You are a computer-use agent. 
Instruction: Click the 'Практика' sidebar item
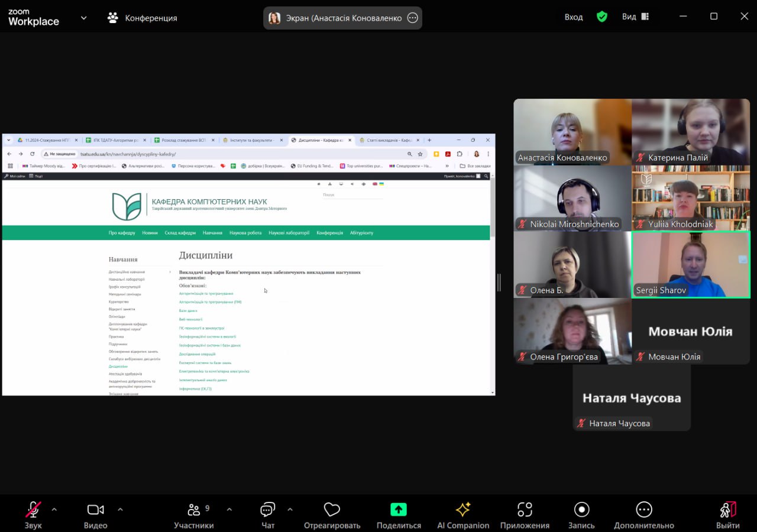[117, 337]
